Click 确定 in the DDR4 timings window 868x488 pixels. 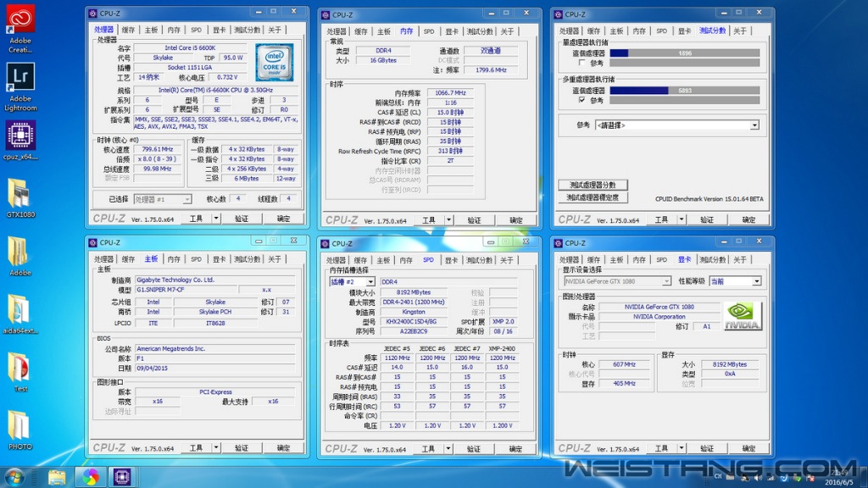point(516,220)
